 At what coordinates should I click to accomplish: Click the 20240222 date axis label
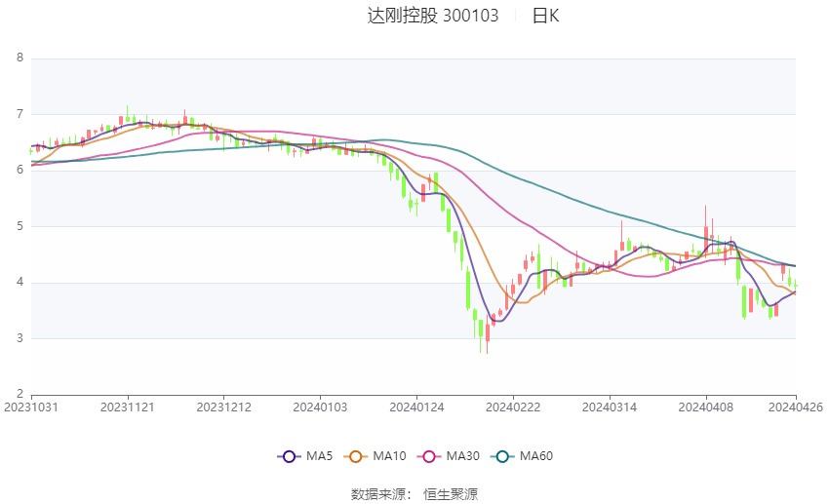(x=513, y=407)
